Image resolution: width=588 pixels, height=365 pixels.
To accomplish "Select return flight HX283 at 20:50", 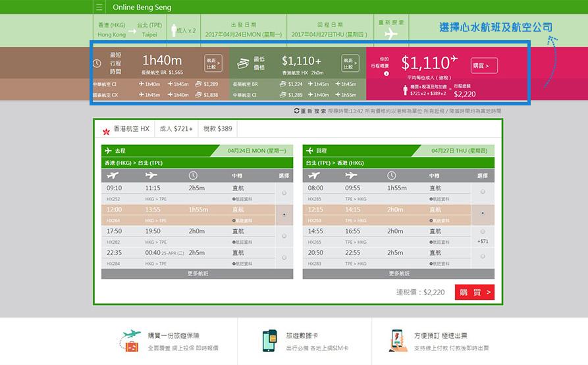I will (483, 256).
